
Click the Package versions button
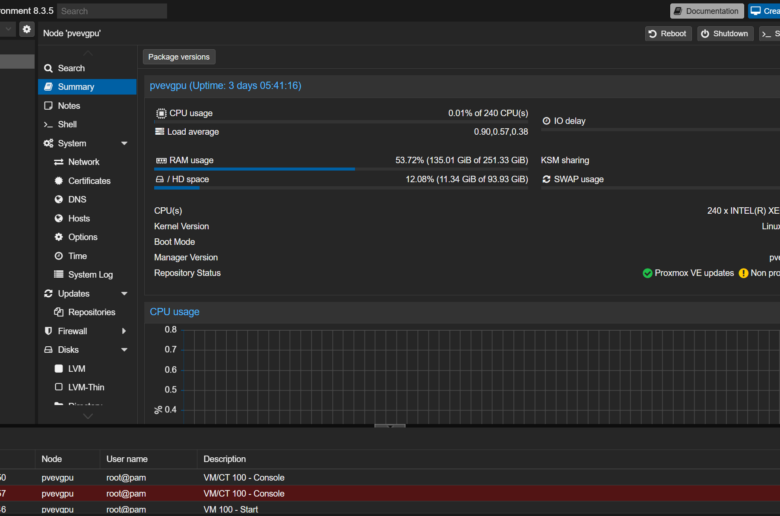179,57
